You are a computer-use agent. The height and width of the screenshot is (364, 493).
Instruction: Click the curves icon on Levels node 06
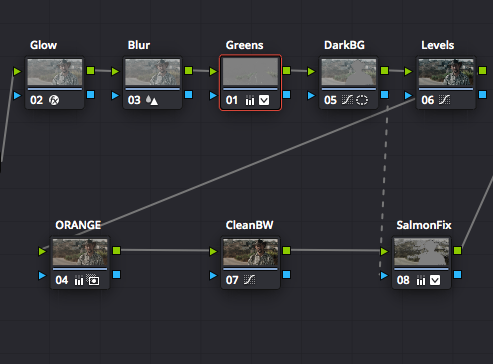click(444, 100)
